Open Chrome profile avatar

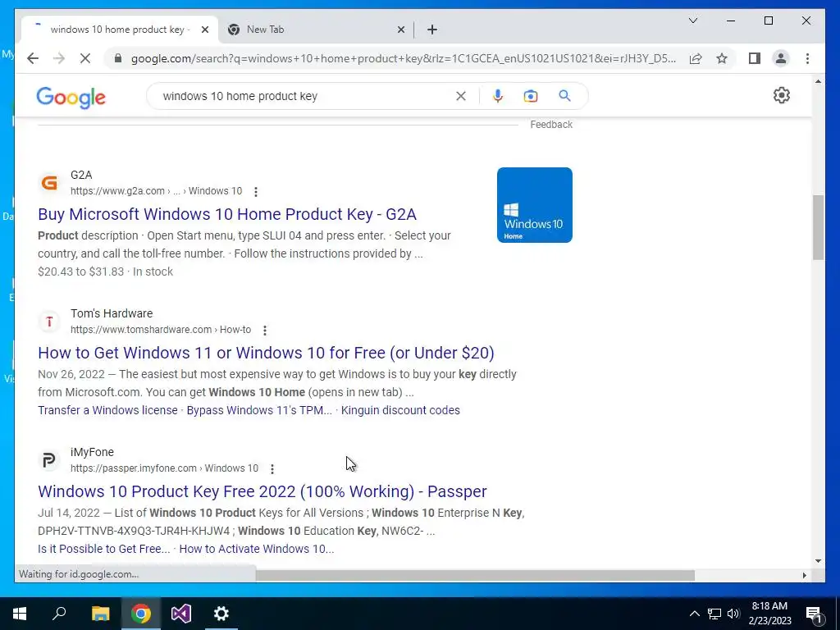[781, 58]
